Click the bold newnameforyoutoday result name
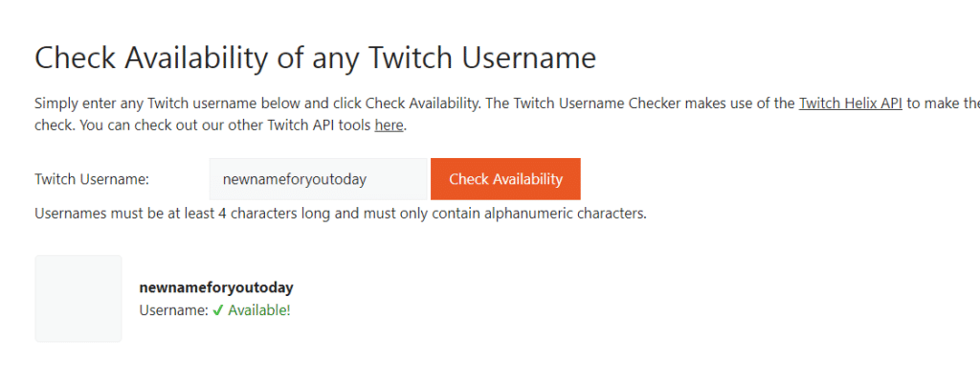The width and height of the screenshot is (980, 365). 216,288
